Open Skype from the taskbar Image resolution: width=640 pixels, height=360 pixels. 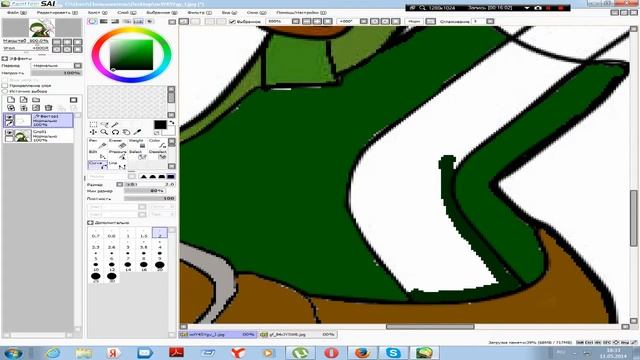[x=393, y=353]
